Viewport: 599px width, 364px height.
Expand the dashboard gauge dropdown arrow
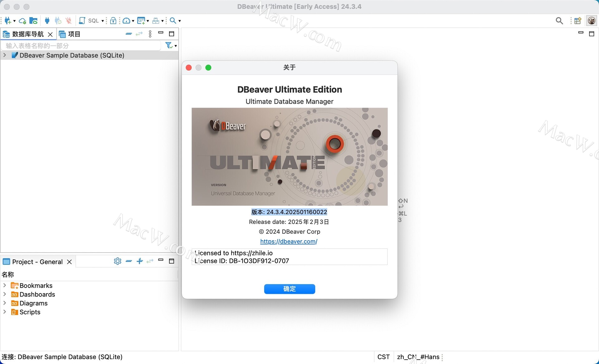pos(133,21)
